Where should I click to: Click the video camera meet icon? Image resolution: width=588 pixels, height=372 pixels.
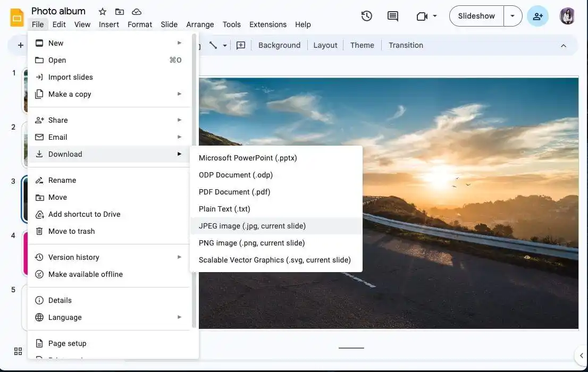(422, 16)
